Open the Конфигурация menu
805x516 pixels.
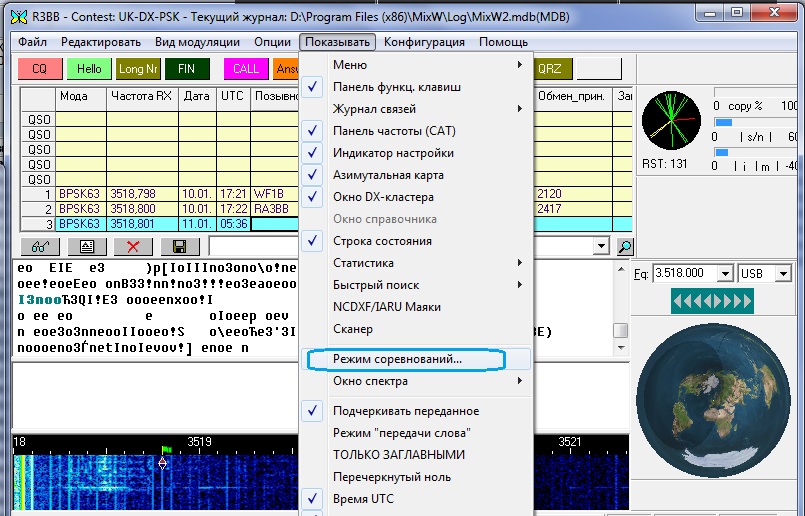(x=424, y=42)
